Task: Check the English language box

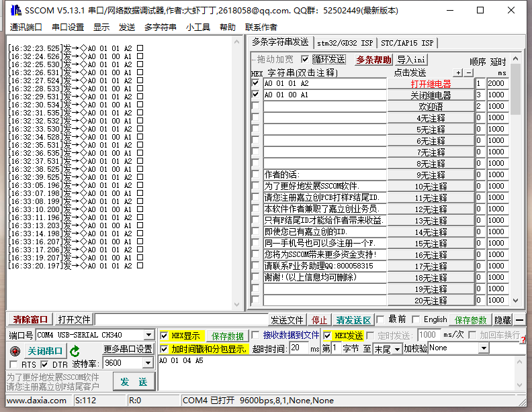Action: pos(416,319)
